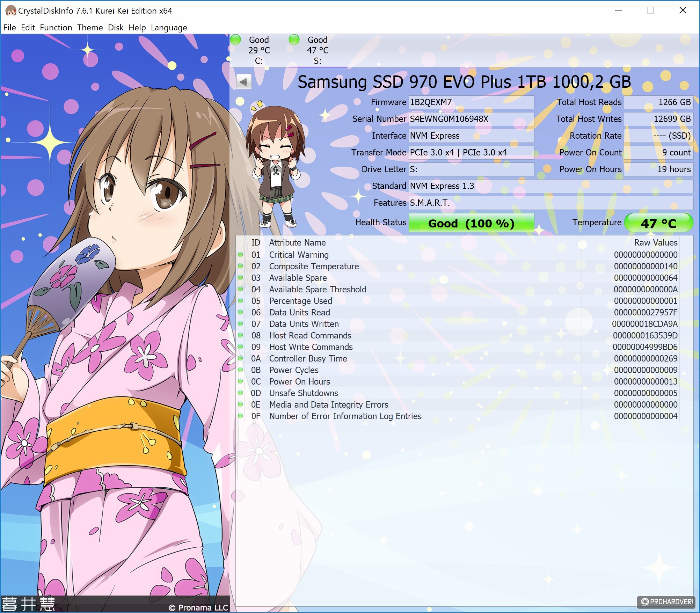
Task: Select raw value 00000000000269
Action: (646, 358)
